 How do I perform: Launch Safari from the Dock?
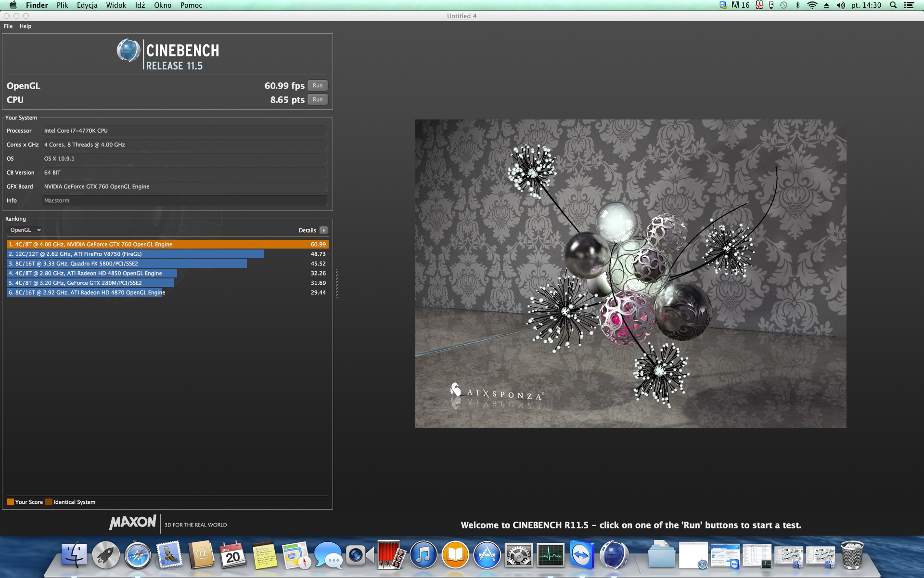138,555
